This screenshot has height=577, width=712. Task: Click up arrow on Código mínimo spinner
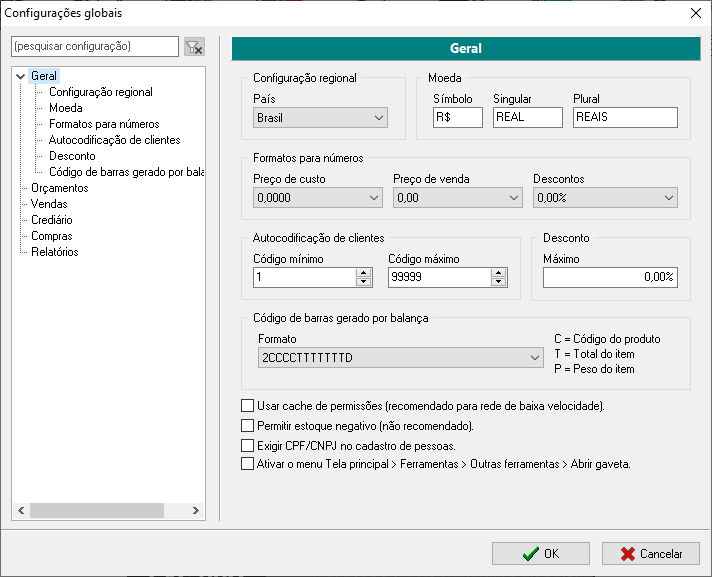[363, 272]
